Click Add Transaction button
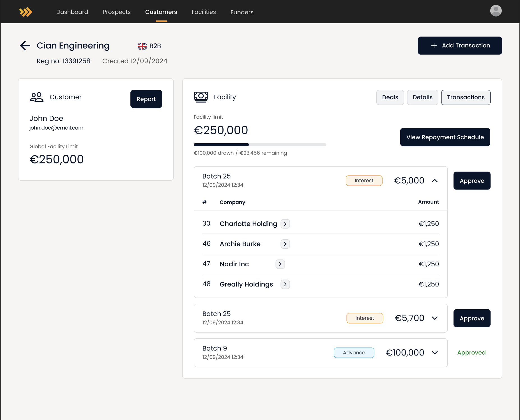Viewport: 520px width, 420px height. pyautogui.click(x=460, y=45)
